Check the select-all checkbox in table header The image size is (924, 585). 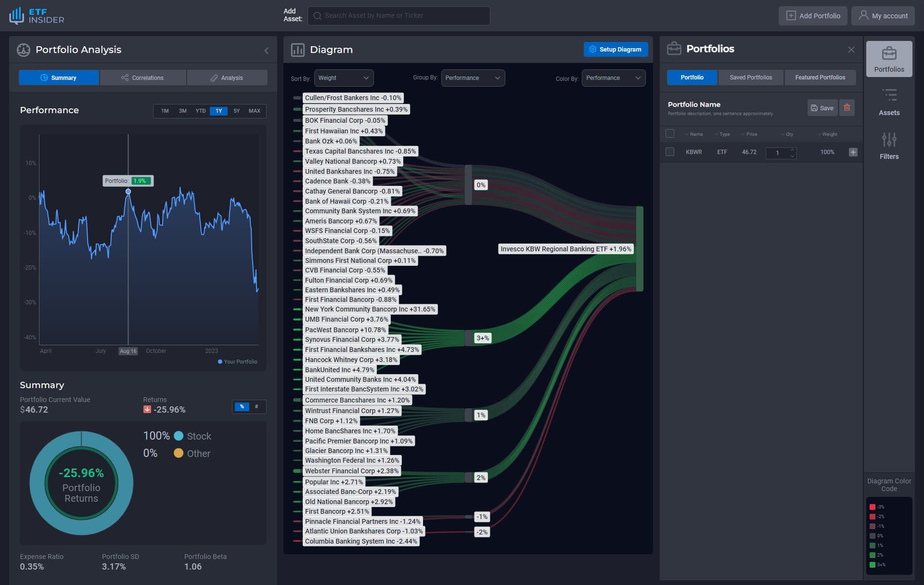point(669,134)
